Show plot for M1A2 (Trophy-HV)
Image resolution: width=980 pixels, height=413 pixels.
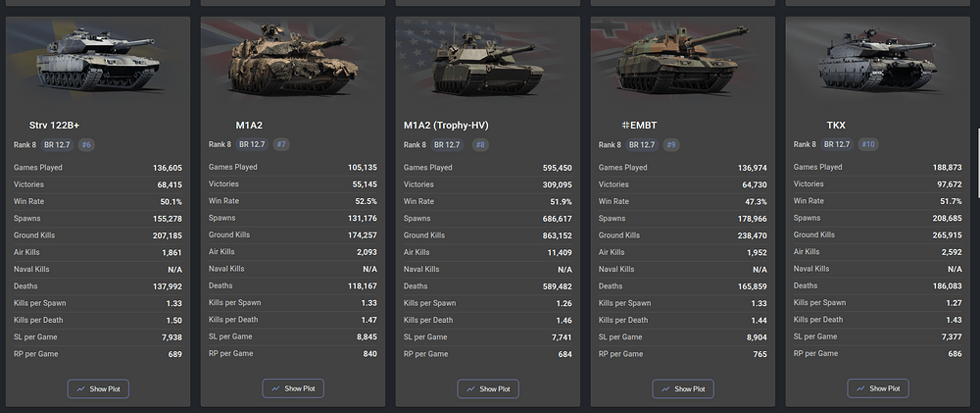pyautogui.click(x=488, y=388)
